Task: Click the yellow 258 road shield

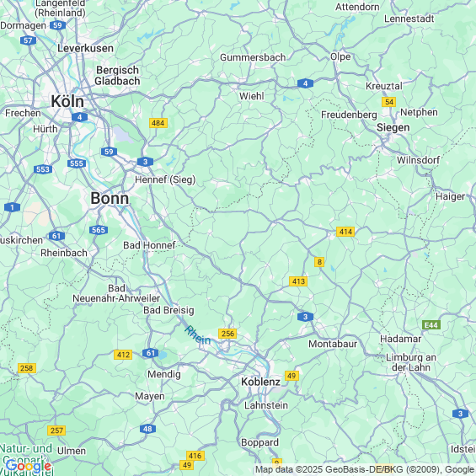Action: [x=27, y=368]
